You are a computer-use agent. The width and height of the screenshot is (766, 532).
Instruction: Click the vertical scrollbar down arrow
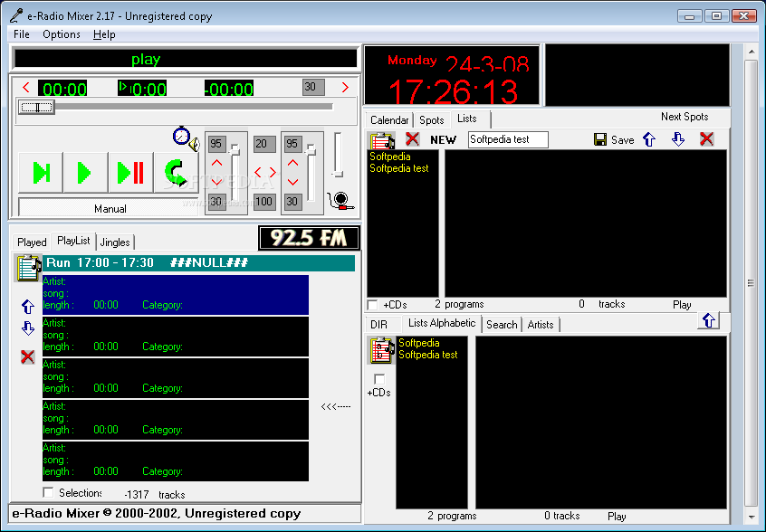751,517
